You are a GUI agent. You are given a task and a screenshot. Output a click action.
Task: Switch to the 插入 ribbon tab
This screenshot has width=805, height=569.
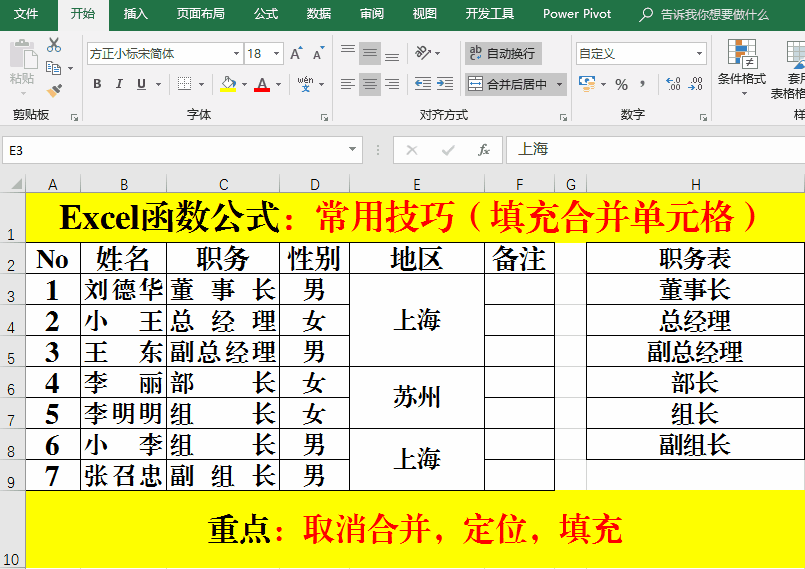pos(135,14)
